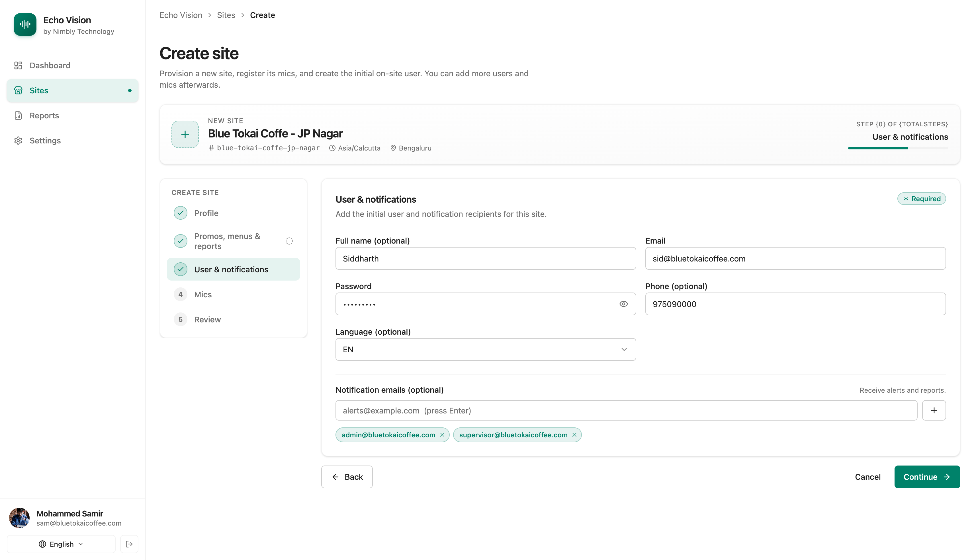
Task: Open the Dashboard page
Action: point(72,65)
